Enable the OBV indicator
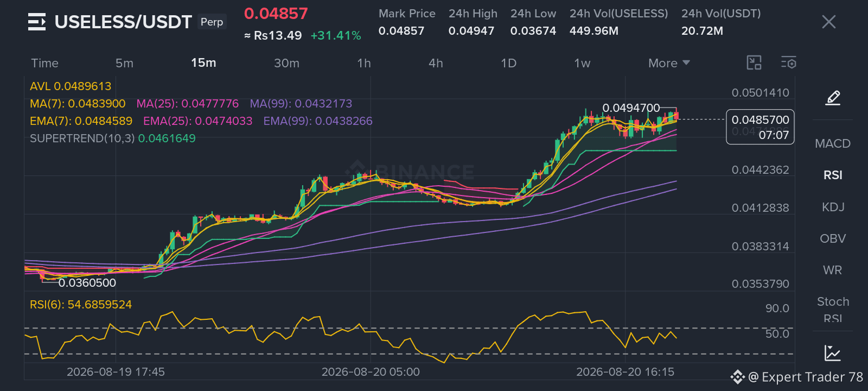This screenshot has width=868, height=391. 833,238
